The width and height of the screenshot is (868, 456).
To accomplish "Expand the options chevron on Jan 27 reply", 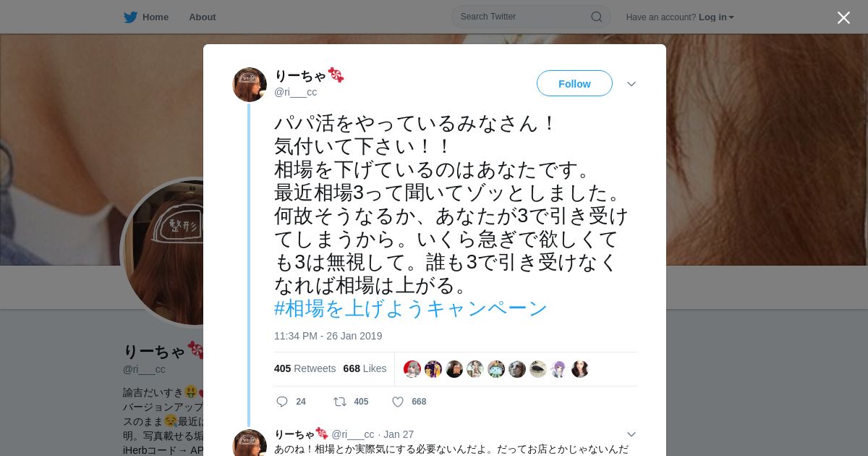I will point(631,434).
